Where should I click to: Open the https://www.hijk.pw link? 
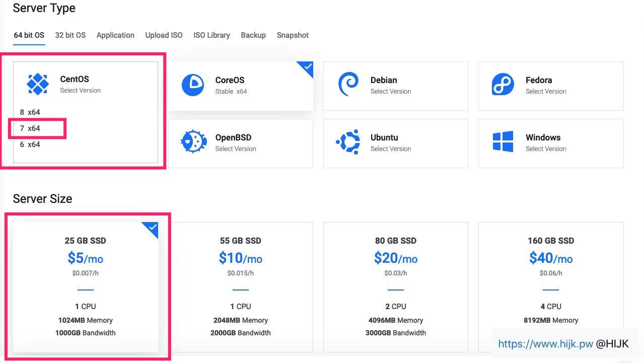pos(545,344)
